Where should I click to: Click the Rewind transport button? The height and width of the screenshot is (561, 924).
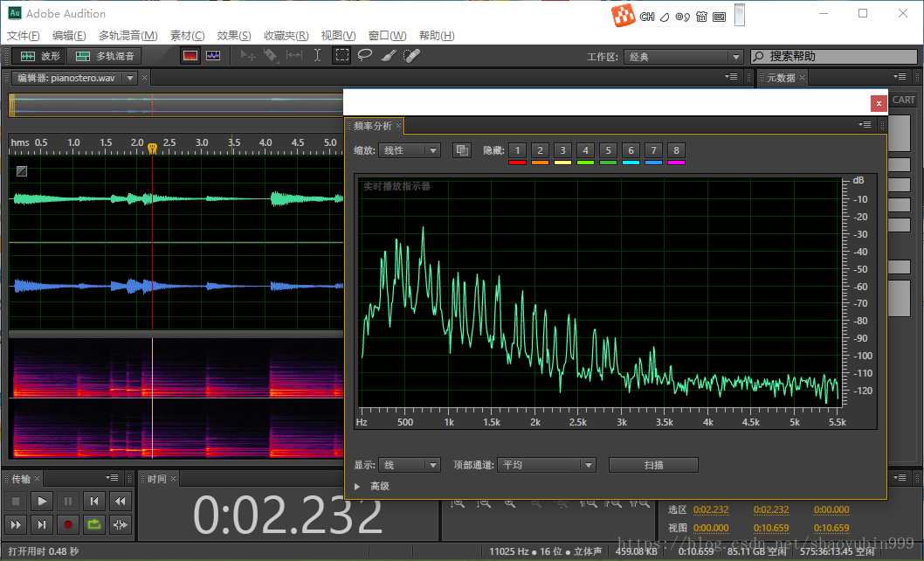(x=121, y=502)
